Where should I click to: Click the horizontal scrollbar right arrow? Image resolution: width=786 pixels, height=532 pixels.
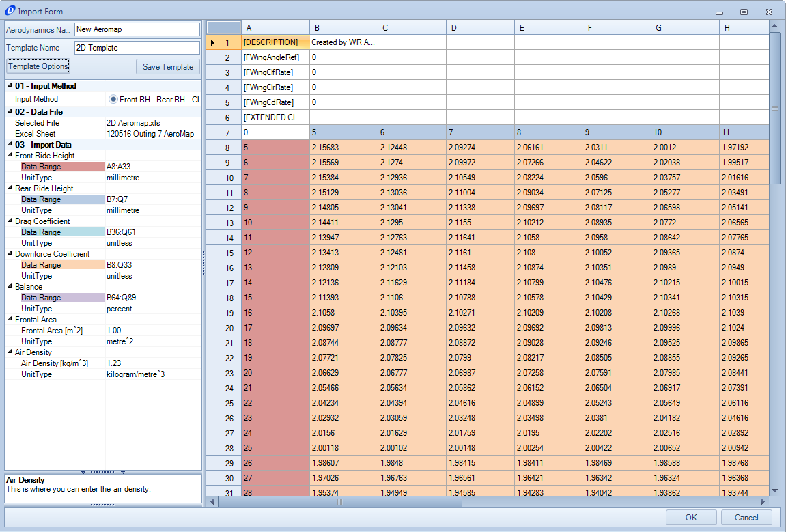(763, 501)
